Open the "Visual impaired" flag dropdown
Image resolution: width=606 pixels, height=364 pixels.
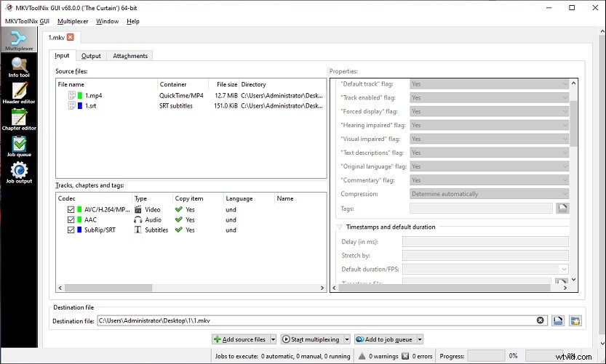(x=490, y=139)
